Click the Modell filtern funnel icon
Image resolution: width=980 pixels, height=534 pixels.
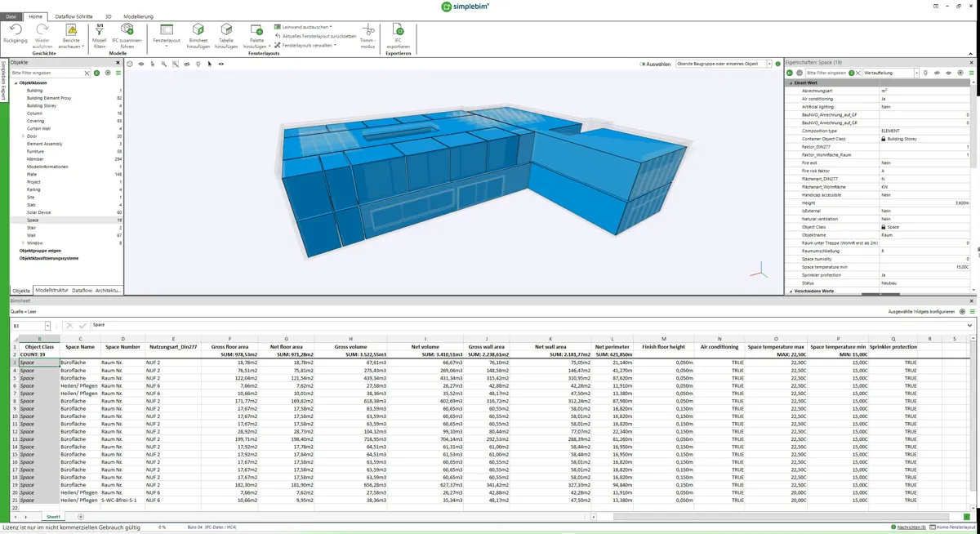click(99, 30)
